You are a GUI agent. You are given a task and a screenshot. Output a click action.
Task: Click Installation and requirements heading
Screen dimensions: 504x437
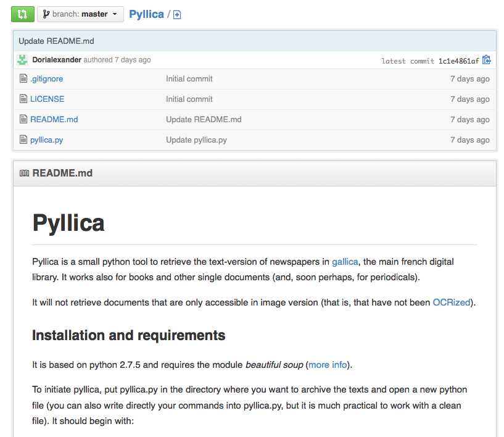128,335
